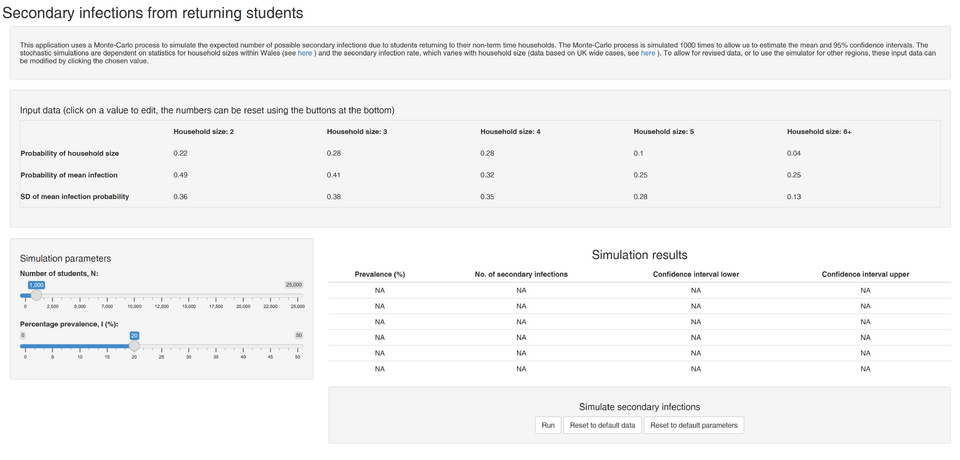Edit SD of infection probability for size 4
This screenshot has width=960, height=460.
tap(487, 197)
